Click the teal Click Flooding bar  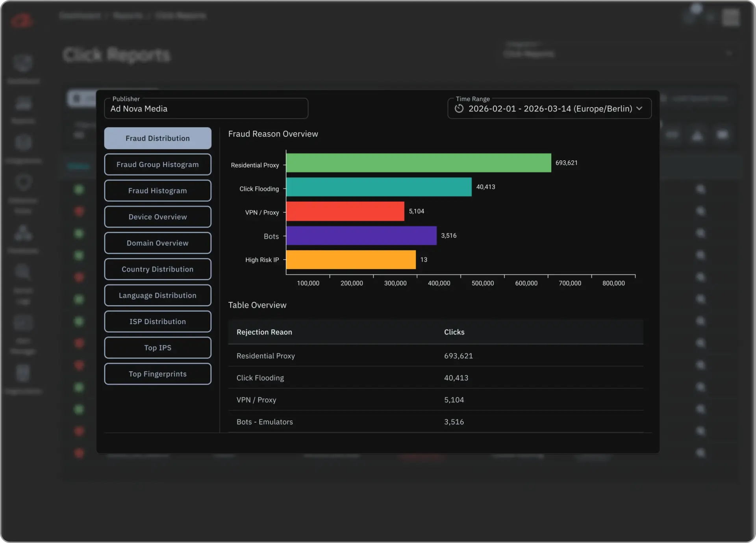pos(378,187)
